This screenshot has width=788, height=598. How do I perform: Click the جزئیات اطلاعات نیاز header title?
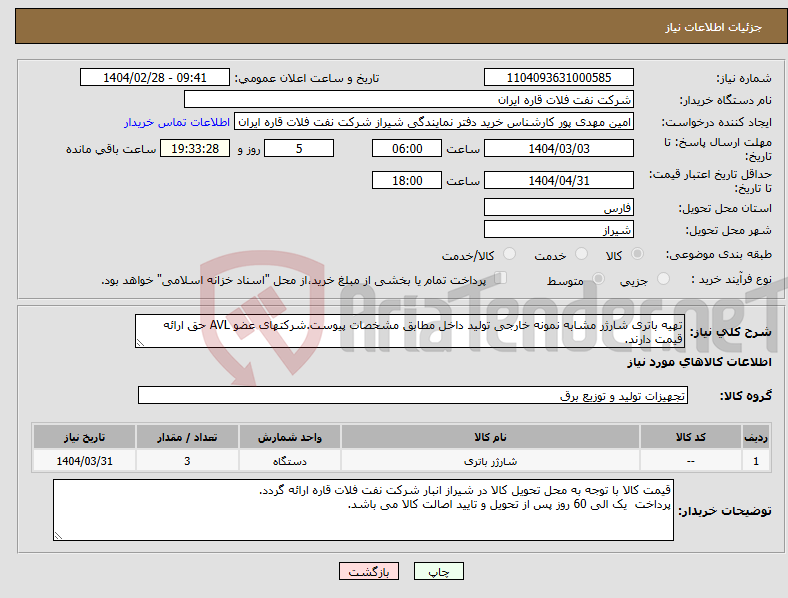713,27
